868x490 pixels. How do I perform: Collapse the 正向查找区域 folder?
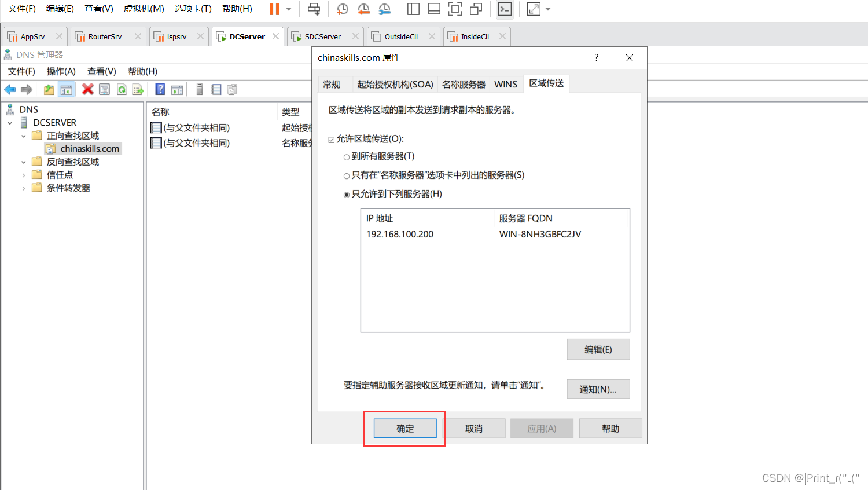(23, 135)
